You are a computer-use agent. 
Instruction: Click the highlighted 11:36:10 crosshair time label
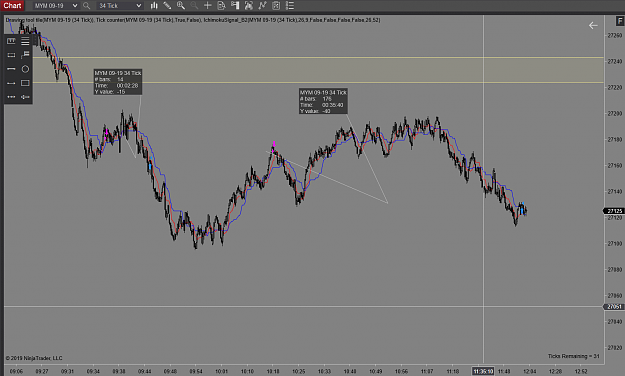[x=483, y=371]
